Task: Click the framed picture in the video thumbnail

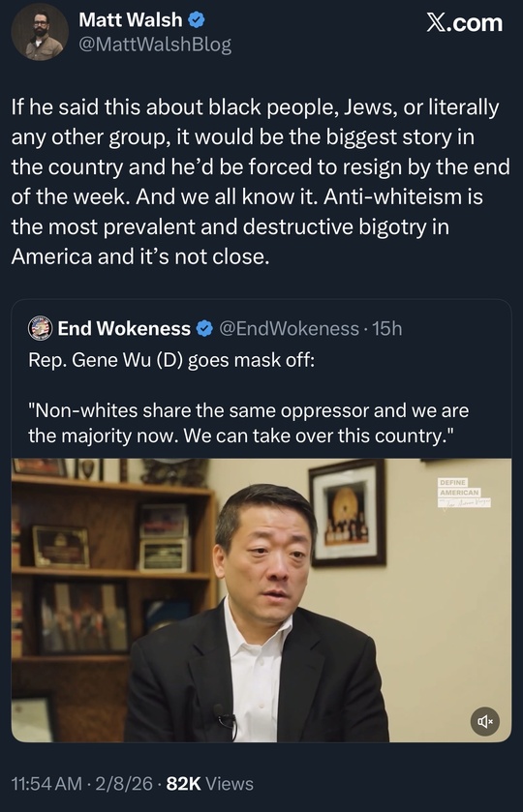Action: coord(349,514)
